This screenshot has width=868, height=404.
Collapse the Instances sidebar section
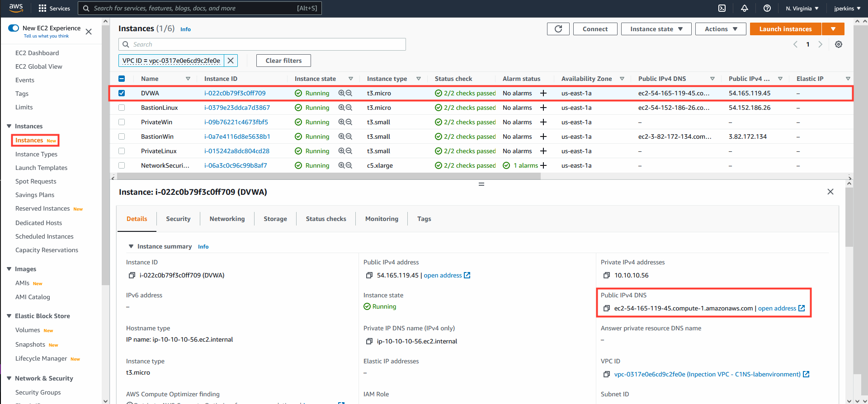pyautogui.click(x=9, y=126)
